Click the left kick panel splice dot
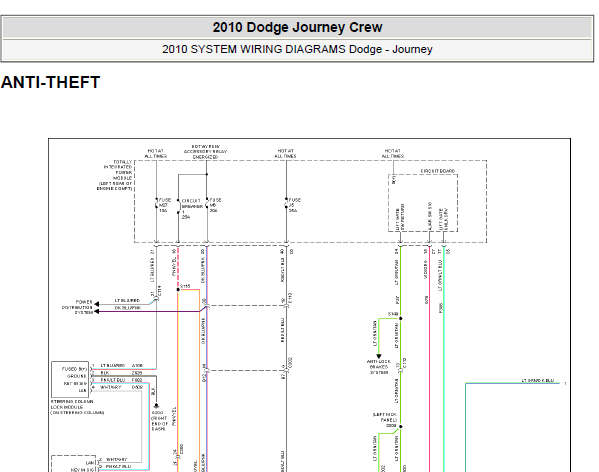599x472 pixels. coord(400,427)
